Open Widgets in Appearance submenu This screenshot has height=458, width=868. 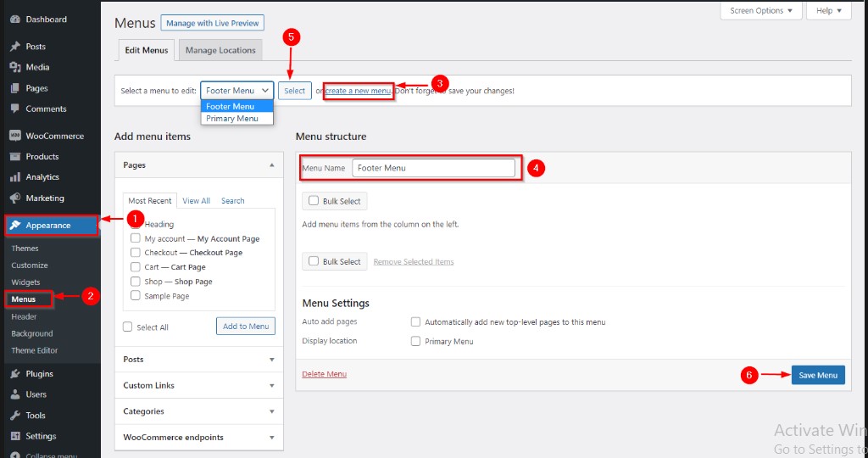pos(25,282)
